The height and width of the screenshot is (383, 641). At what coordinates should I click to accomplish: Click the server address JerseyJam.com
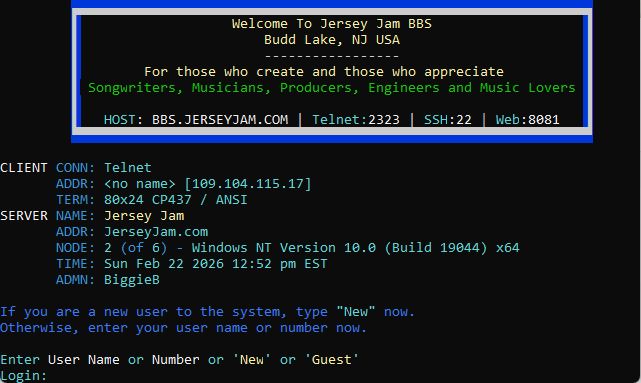tap(156, 232)
